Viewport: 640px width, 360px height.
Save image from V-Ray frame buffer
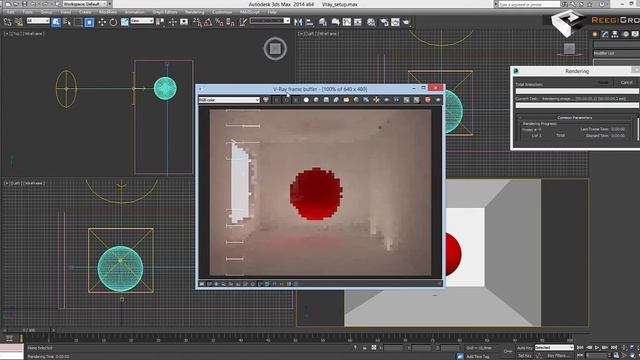point(326,100)
